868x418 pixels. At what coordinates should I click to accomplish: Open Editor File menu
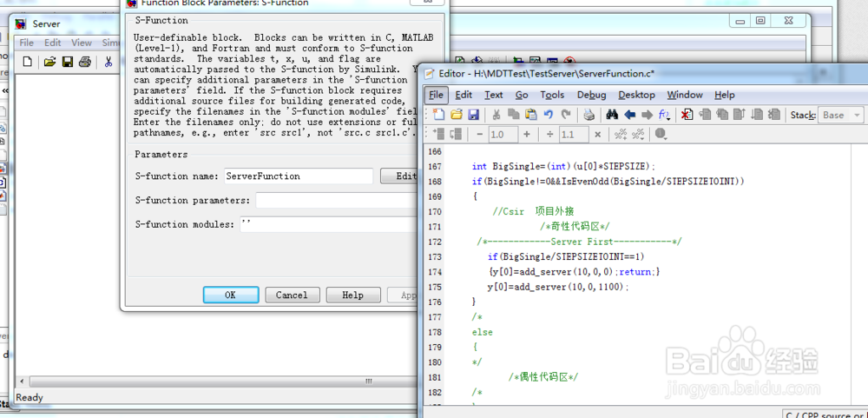[437, 95]
